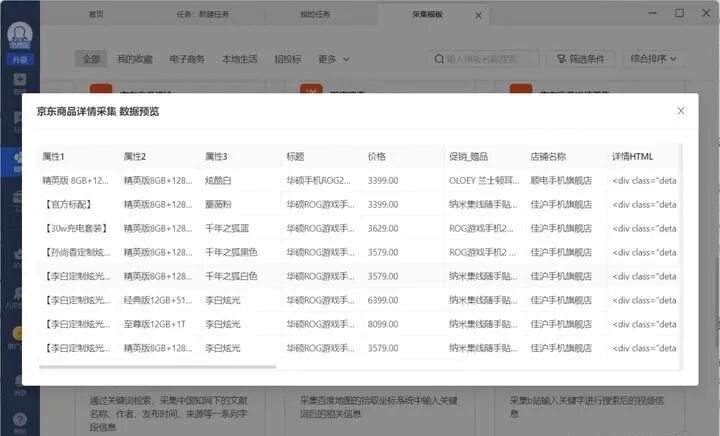Select the 全部 category filter
720x436 pixels.
91,59
